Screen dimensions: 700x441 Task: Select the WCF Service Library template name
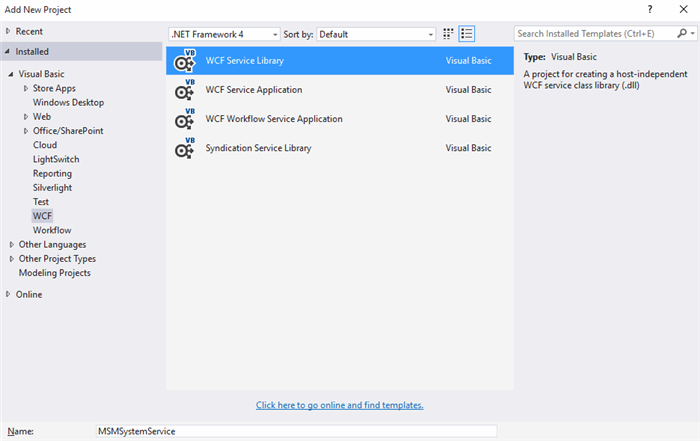tap(245, 61)
